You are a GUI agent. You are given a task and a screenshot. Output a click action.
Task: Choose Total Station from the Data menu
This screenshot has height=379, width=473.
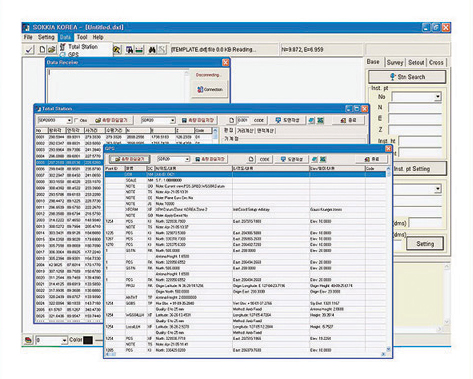point(83,47)
